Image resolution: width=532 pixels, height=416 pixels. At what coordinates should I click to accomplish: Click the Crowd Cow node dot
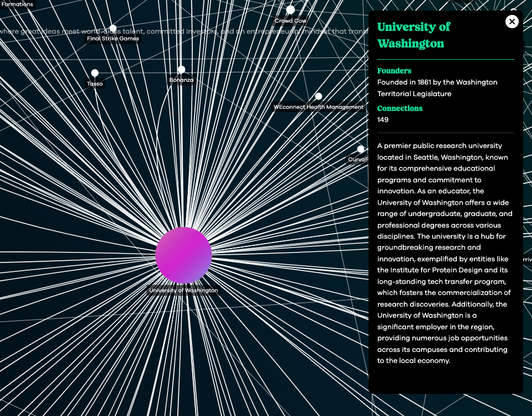point(291,10)
